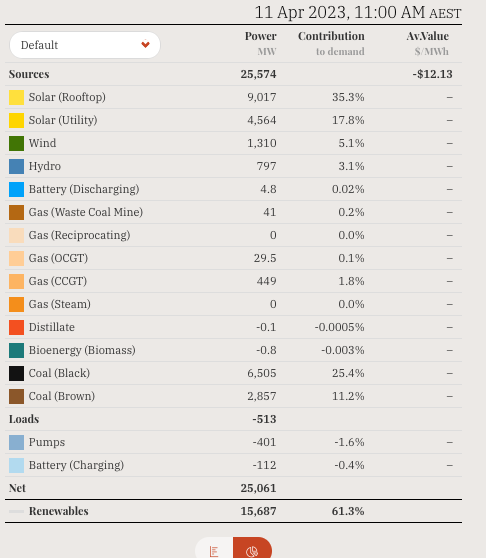This screenshot has height=558, width=486.
Task: Select the Gas (CCGT) row label
Action: tap(58, 281)
